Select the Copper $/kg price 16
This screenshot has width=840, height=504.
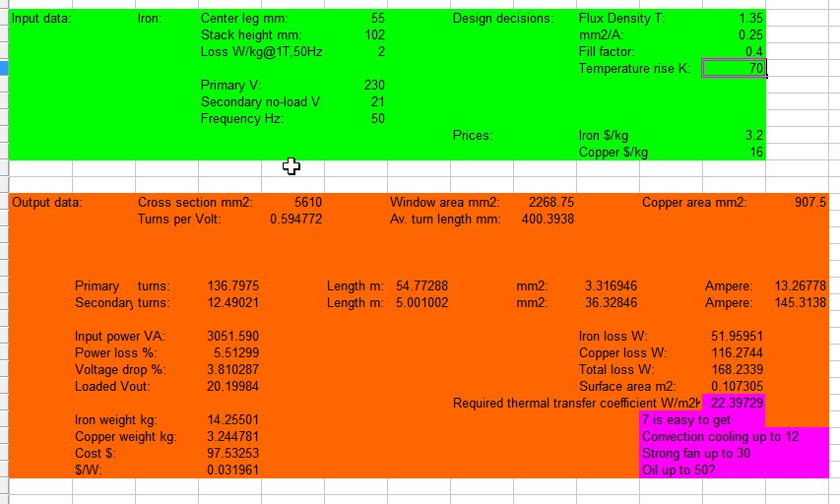756,153
